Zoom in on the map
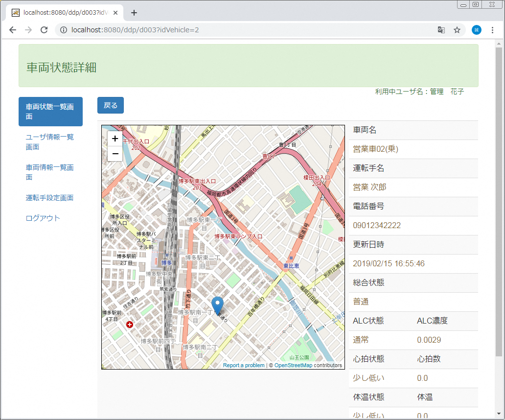The image size is (505, 420). point(115,139)
